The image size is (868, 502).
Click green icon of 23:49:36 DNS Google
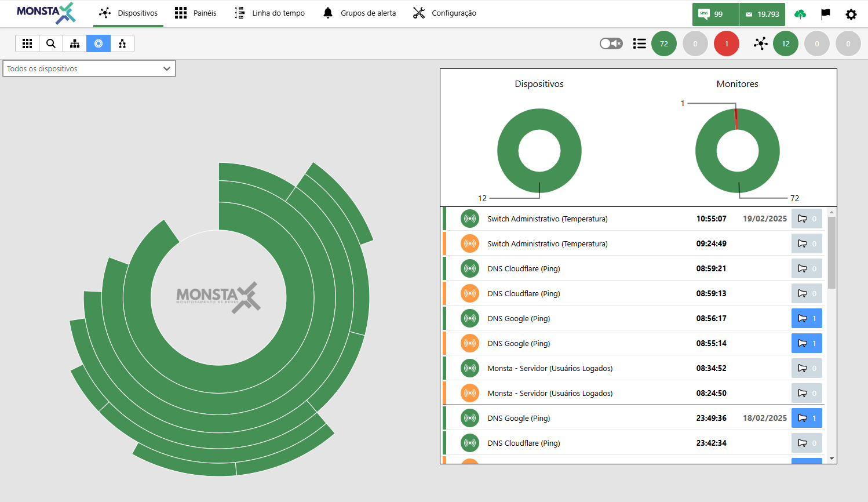[470, 418]
